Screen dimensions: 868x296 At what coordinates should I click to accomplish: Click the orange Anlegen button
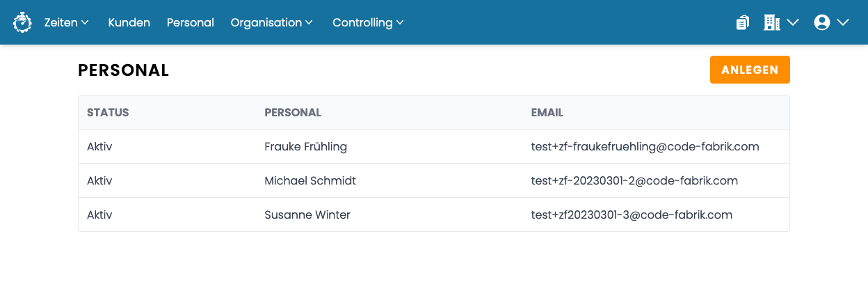pyautogui.click(x=750, y=70)
